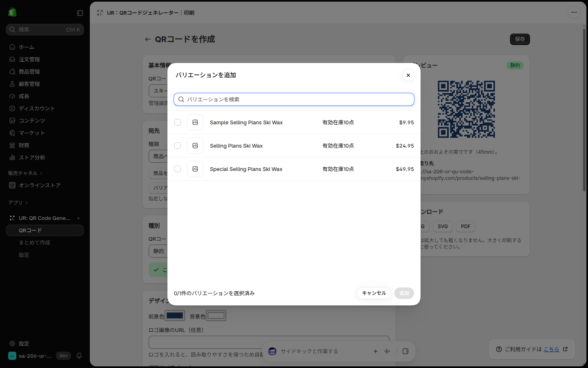Click the notification bell icon
This screenshot has width=588, height=368.
tap(79, 356)
